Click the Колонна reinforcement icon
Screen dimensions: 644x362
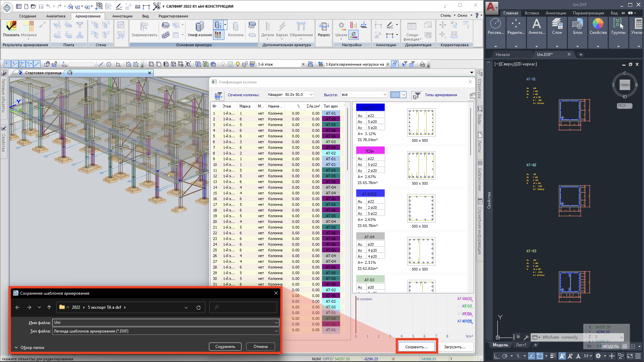coord(235,29)
